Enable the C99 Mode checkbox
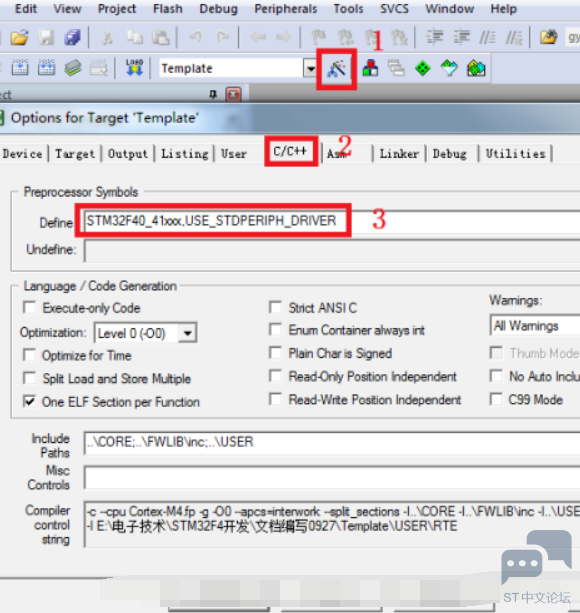This screenshot has width=580, height=613. 496,399
